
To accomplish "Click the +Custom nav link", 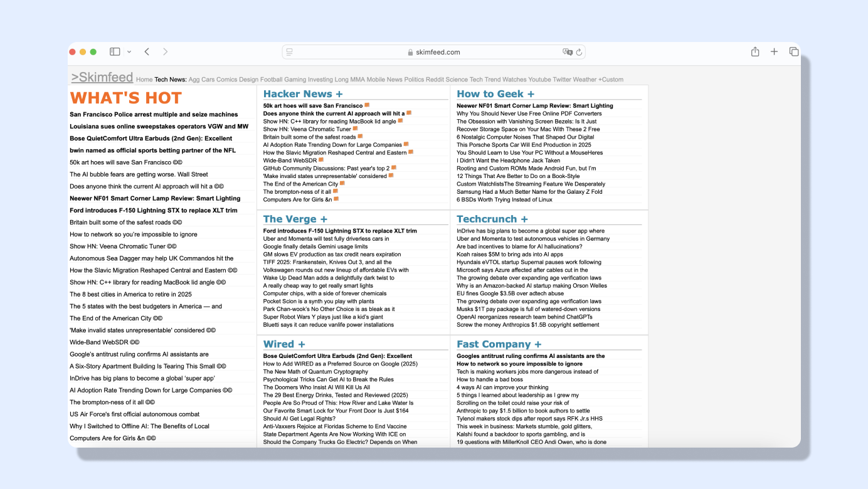I will tap(611, 80).
